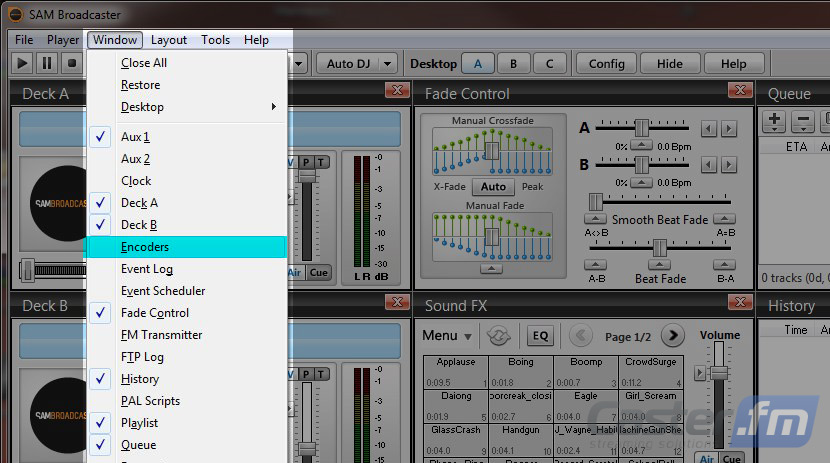Nudge channel A tempo left arrow
830x463 pixels.
coord(709,129)
